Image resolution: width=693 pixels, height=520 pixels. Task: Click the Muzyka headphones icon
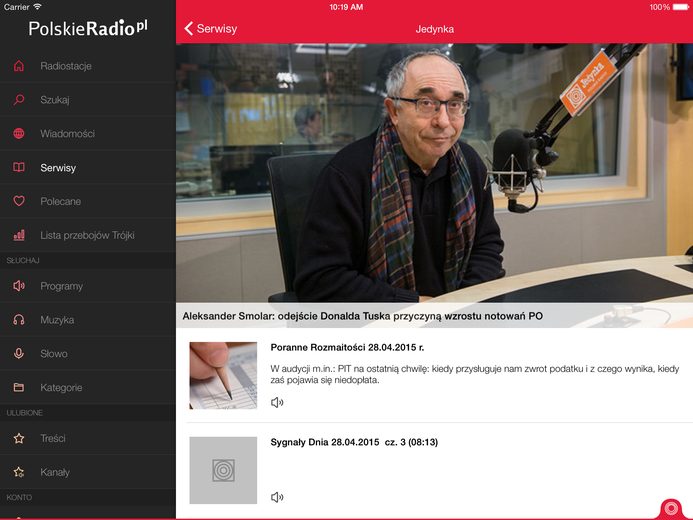(x=19, y=319)
